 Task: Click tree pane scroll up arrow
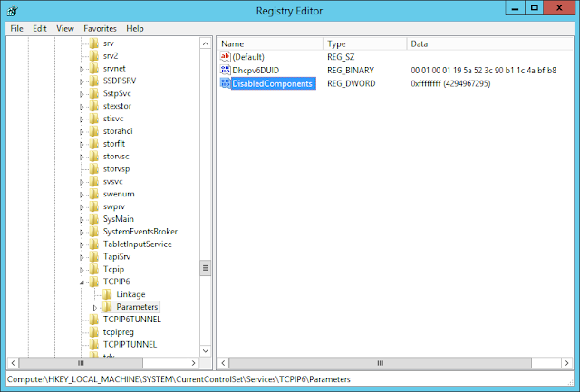click(206, 43)
